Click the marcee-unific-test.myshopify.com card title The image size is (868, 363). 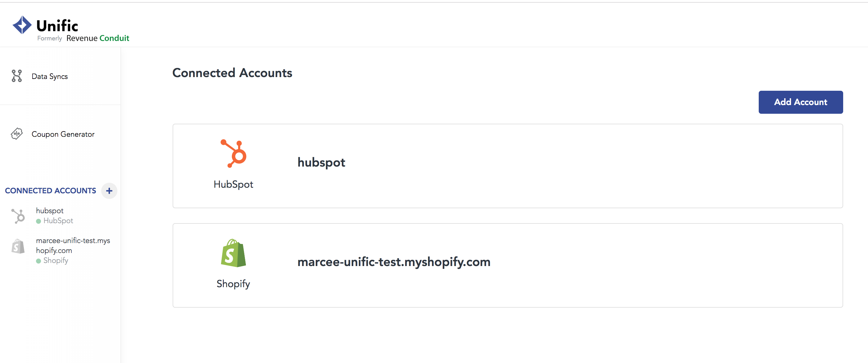click(x=394, y=262)
